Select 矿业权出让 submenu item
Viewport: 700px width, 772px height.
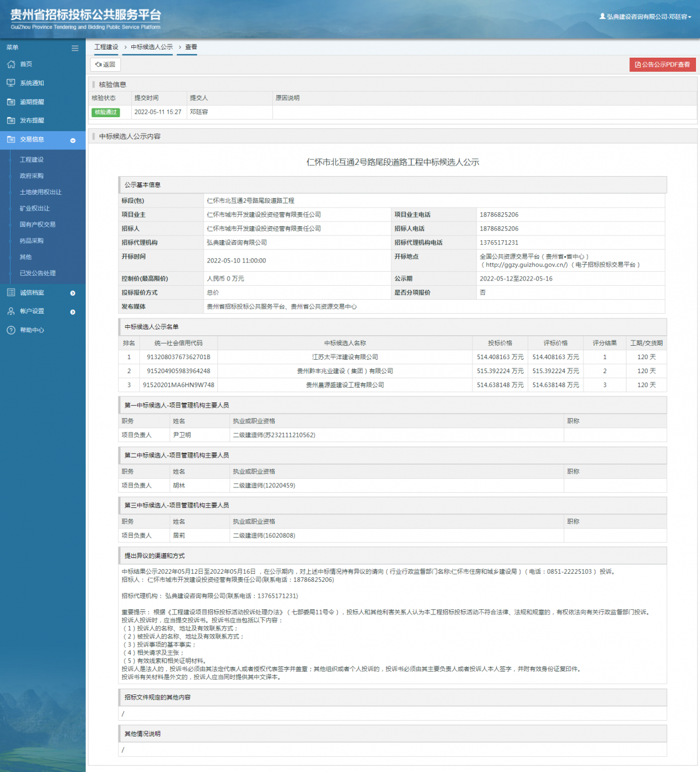(x=34, y=208)
